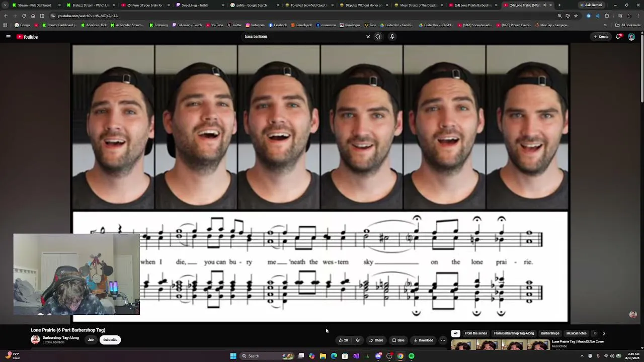Viewport: 644px width, 362px height.
Task: Open the Twitter bookmark
Action: point(234,25)
